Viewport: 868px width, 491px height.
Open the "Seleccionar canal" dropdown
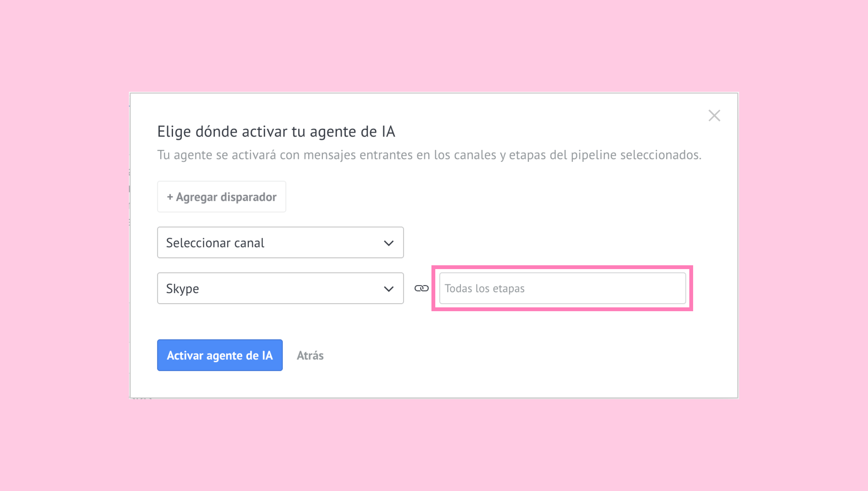click(280, 242)
